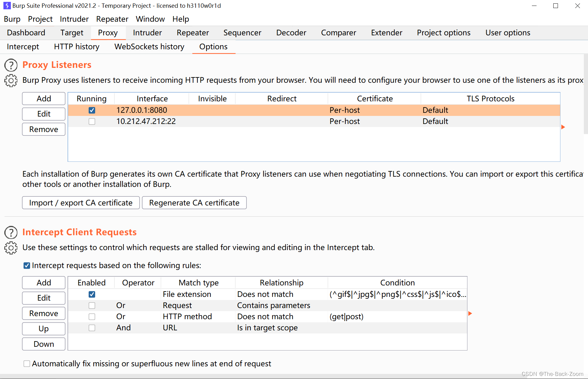588x379 pixels.
Task: Move intercept rule Down
Action: (x=44, y=344)
